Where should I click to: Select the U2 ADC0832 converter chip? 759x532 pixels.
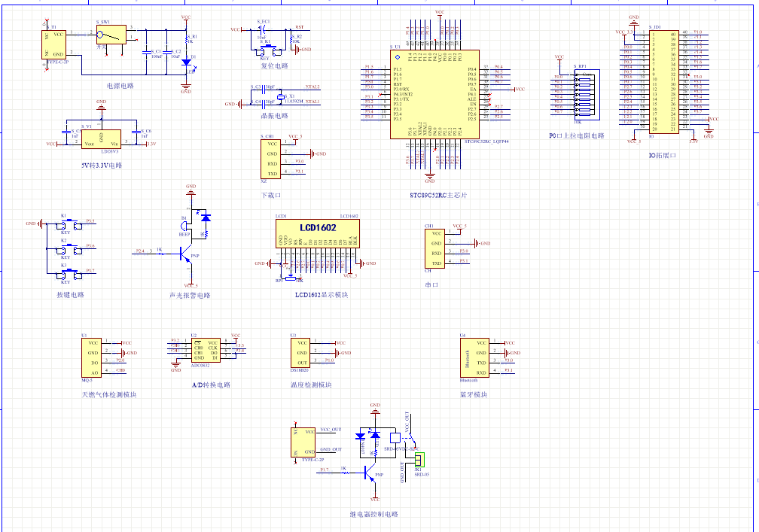[x=206, y=351]
